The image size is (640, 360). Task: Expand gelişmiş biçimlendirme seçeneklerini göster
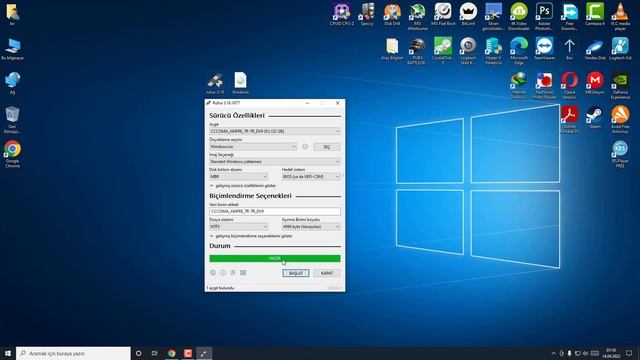click(251, 236)
